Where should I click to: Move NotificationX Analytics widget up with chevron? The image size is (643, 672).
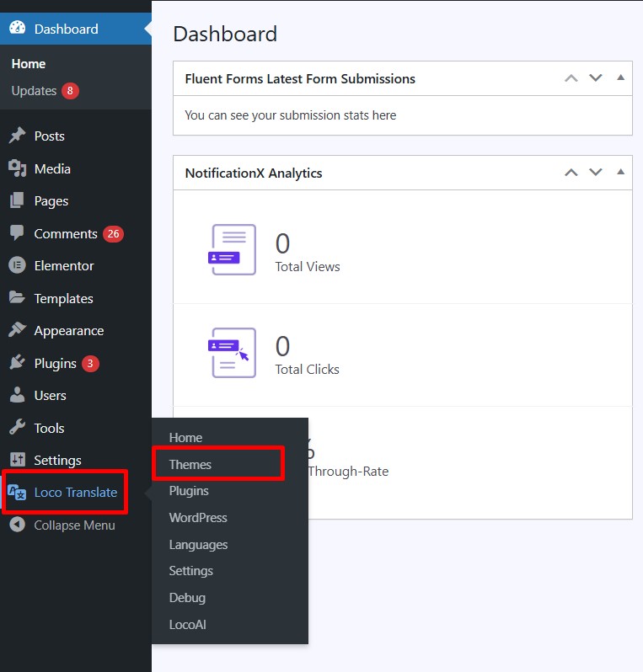coord(571,173)
